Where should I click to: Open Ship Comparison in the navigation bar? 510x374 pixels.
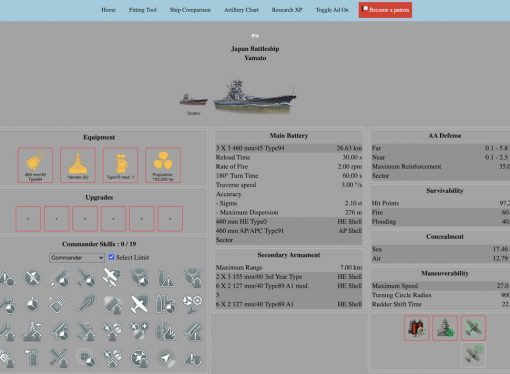(190, 10)
